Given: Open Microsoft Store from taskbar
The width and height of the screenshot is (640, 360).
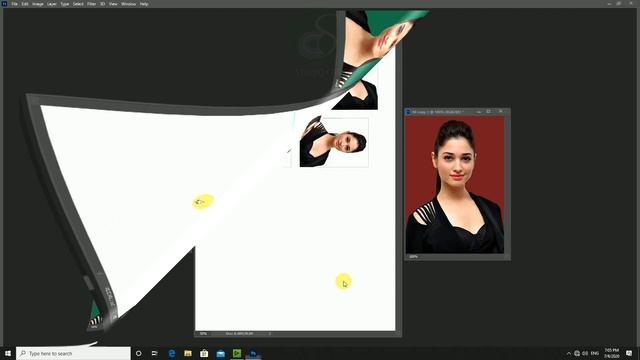Looking at the screenshot, I should 204,353.
